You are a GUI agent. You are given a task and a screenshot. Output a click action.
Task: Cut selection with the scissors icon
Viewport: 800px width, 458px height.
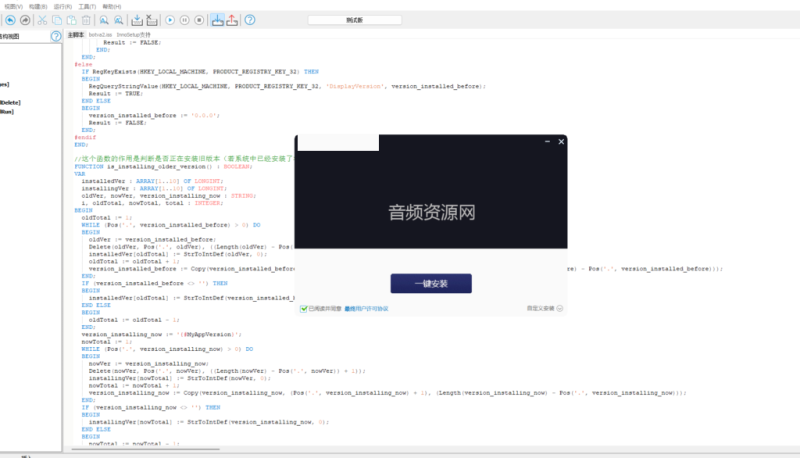(x=42, y=20)
